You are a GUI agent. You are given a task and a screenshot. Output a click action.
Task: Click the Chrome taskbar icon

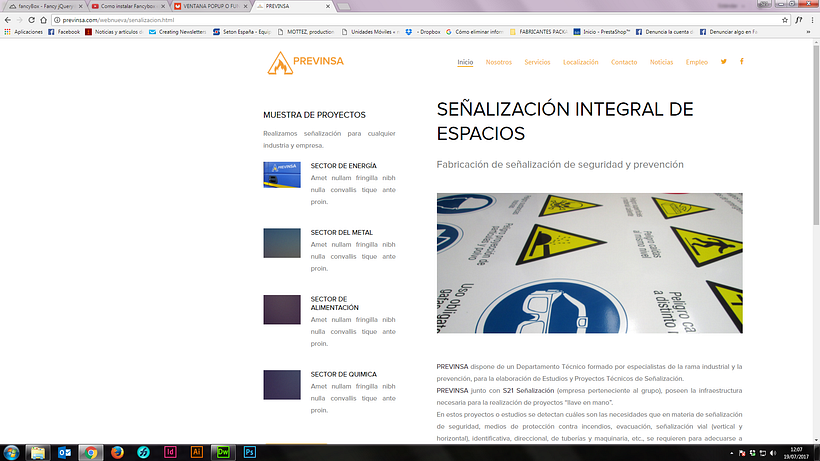(x=91, y=452)
